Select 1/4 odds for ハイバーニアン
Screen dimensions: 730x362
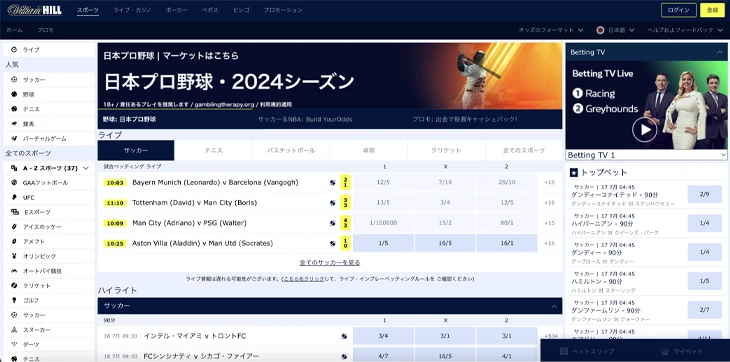coord(704,223)
